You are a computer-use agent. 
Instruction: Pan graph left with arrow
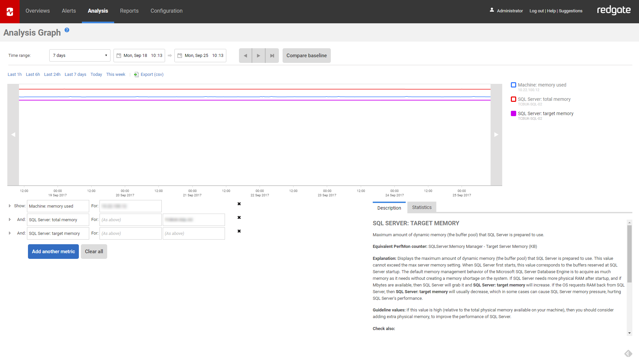point(13,135)
